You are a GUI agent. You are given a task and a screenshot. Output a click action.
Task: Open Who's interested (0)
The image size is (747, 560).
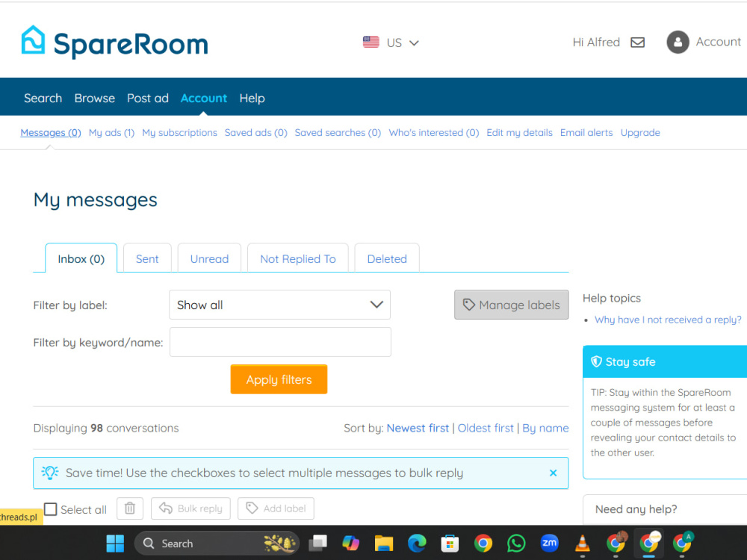[433, 132]
